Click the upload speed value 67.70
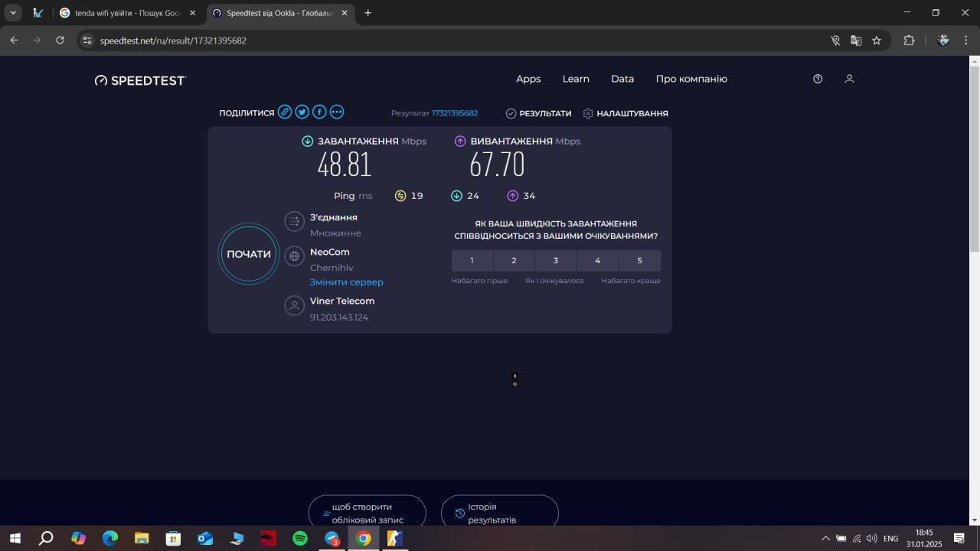Image resolution: width=980 pixels, height=551 pixels. coord(498,165)
